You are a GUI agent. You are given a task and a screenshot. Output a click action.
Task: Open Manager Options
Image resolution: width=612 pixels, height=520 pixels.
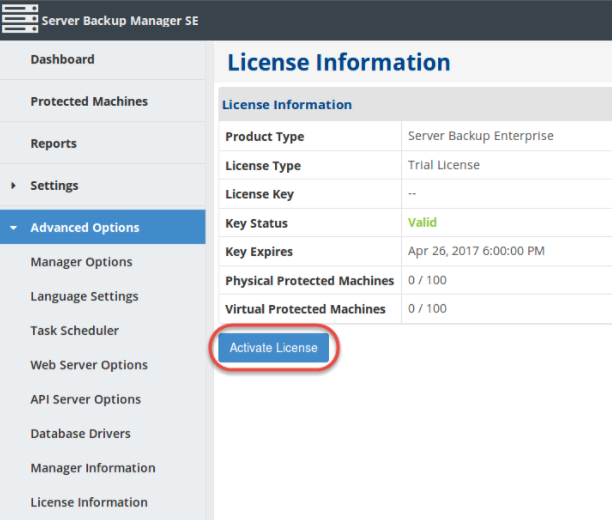coord(81,262)
